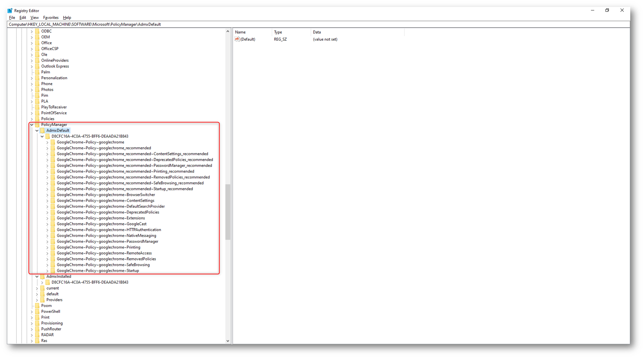The height and width of the screenshot is (358, 644).
Task: Select the googlechrome~BrowserSwitcher key
Action: [106, 195]
